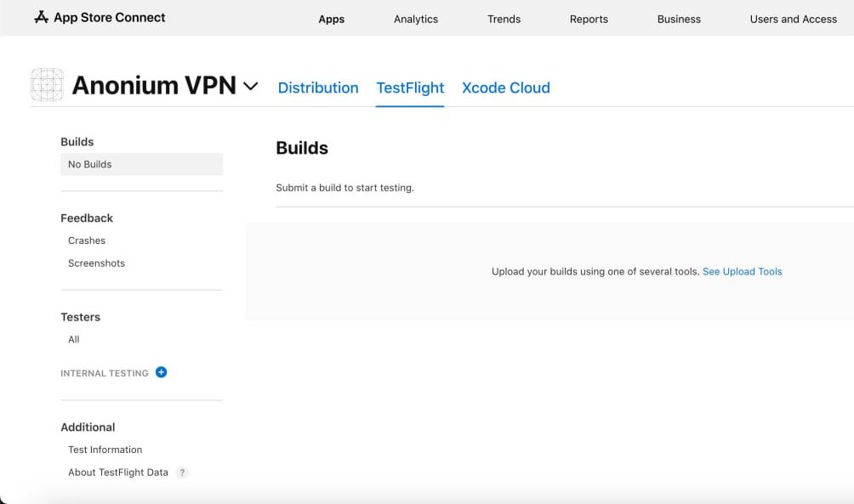854x504 pixels.
Task: Follow the See Upload Tools link
Action: tap(743, 272)
